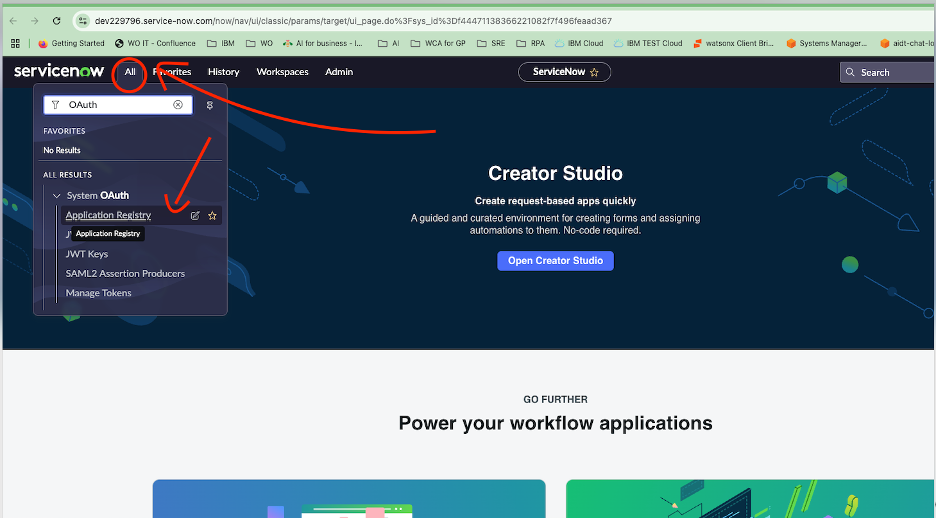Click the filter funnel icon
Image resolution: width=936 pixels, height=518 pixels.
tap(56, 105)
